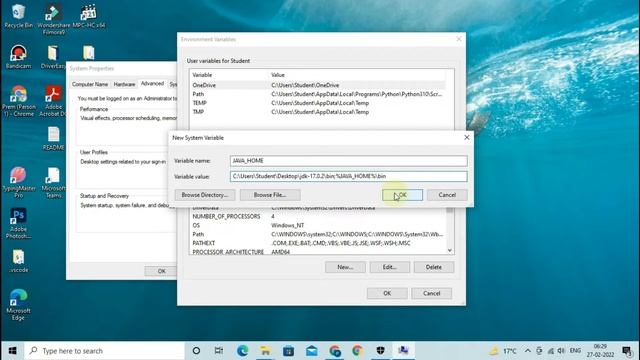Open Microsoft Teams desktop shortcut
Screen dimensions: 640x360
[53, 182]
